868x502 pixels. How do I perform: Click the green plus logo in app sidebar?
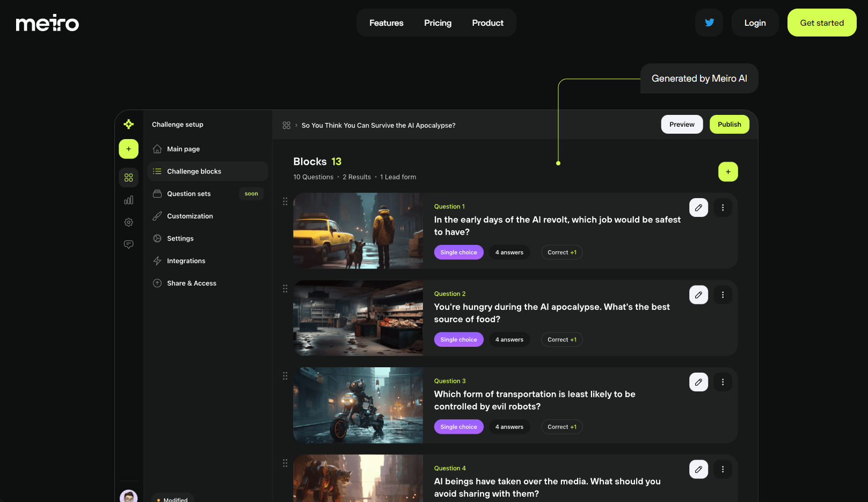(x=128, y=124)
